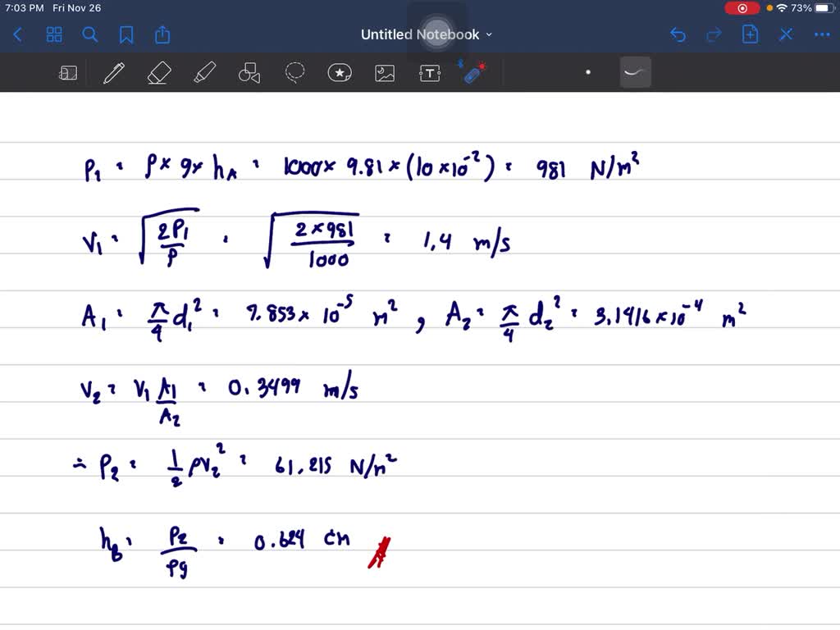Image resolution: width=840 pixels, height=630 pixels.
Task: Toggle the laser pointer tool
Action: 474,72
